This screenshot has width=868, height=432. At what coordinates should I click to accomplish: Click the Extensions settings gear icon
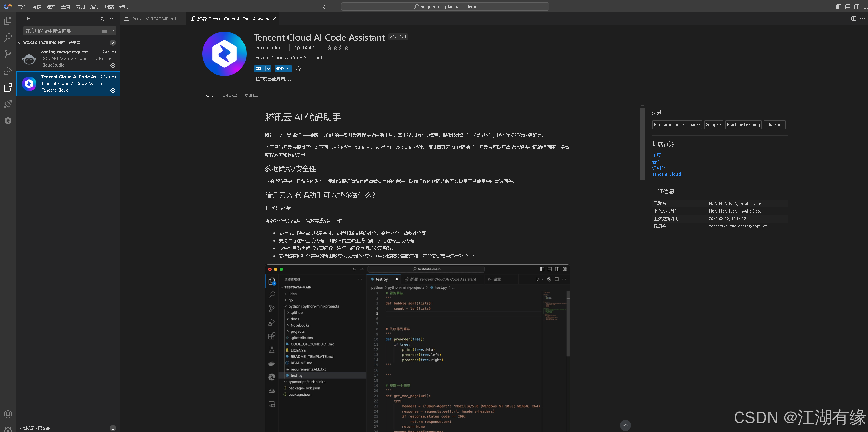112,90
